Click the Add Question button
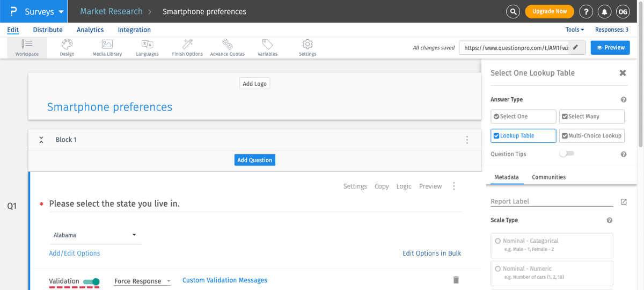 click(x=255, y=160)
